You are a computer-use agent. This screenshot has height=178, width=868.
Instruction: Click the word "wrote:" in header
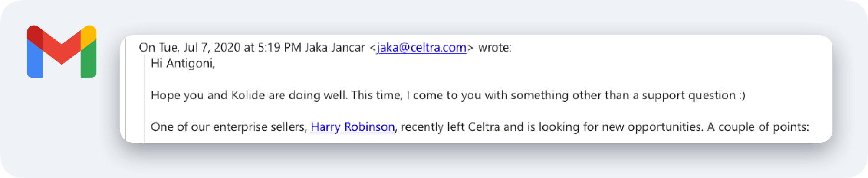(x=495, y=47)
